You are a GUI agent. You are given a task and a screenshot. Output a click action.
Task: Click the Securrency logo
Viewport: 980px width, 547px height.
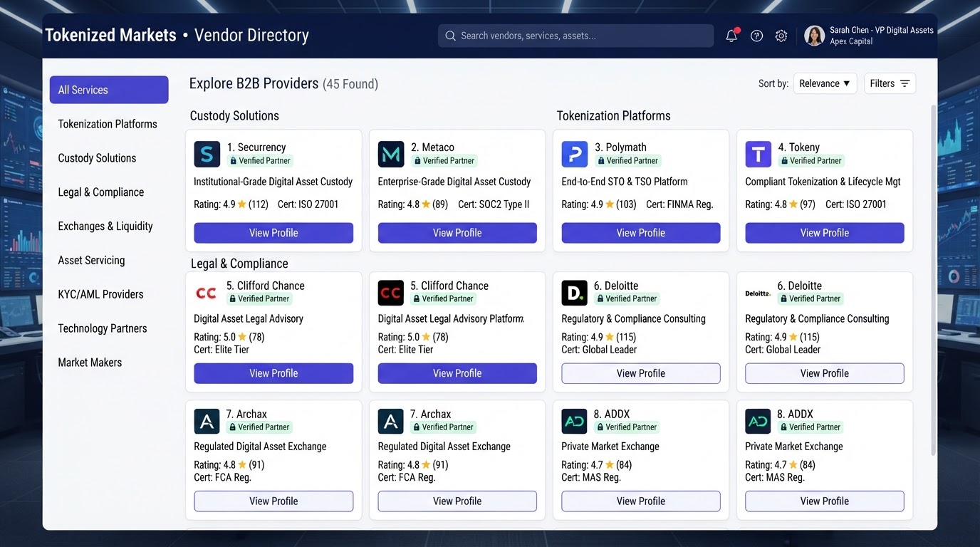207,154
